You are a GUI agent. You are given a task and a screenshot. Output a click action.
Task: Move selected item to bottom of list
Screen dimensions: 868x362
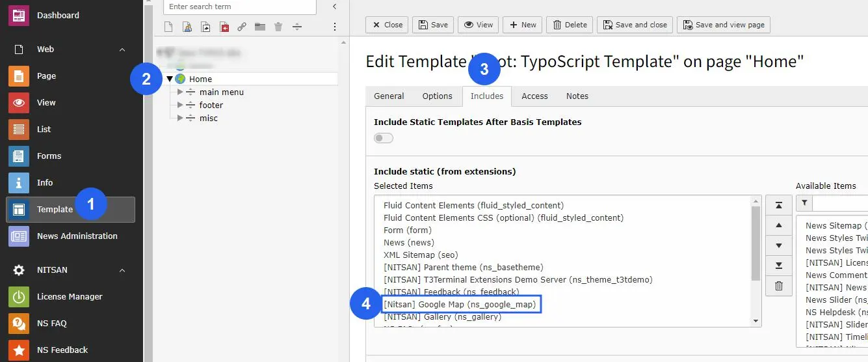point(779,266)
